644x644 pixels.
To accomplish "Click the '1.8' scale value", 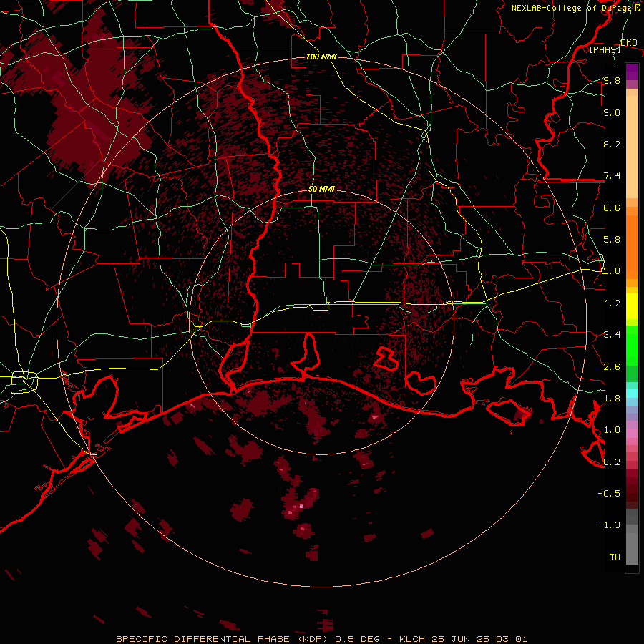I will click(x=612, y=399).
